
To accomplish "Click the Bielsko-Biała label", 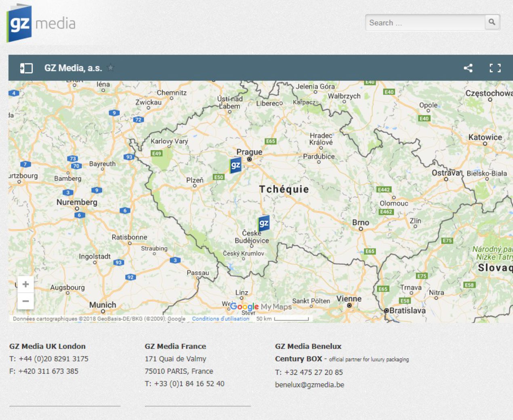I will click(487, 173).
